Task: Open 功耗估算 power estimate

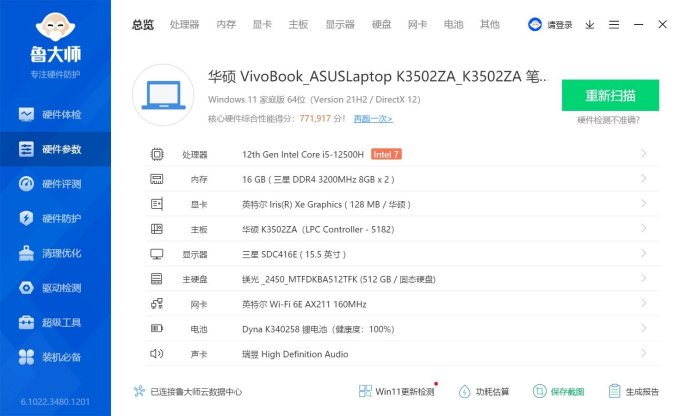Action: pos(484,391)
